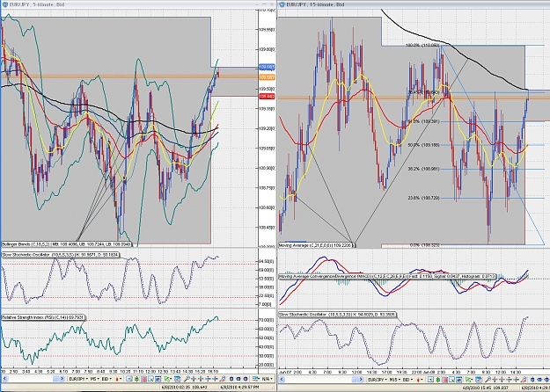Click the first blue-square icon in left chart toolbar
Screen dimensions: 550x392
coord(129,379)
